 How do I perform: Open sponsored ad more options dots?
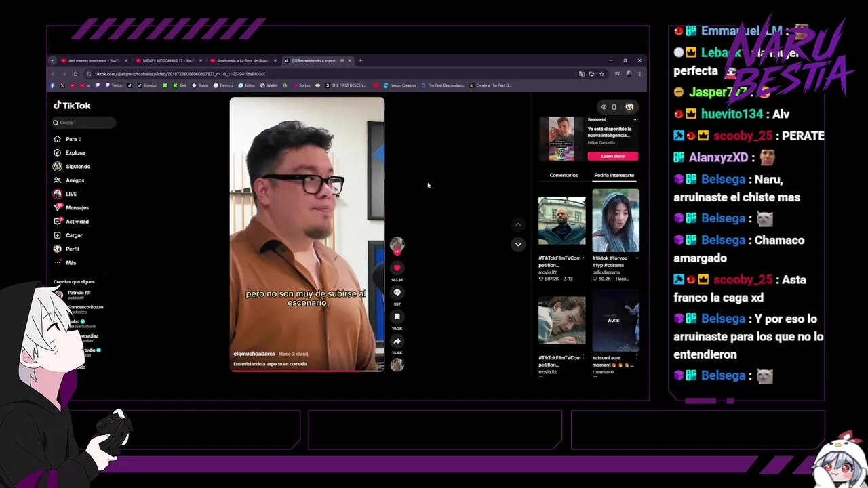635,119
